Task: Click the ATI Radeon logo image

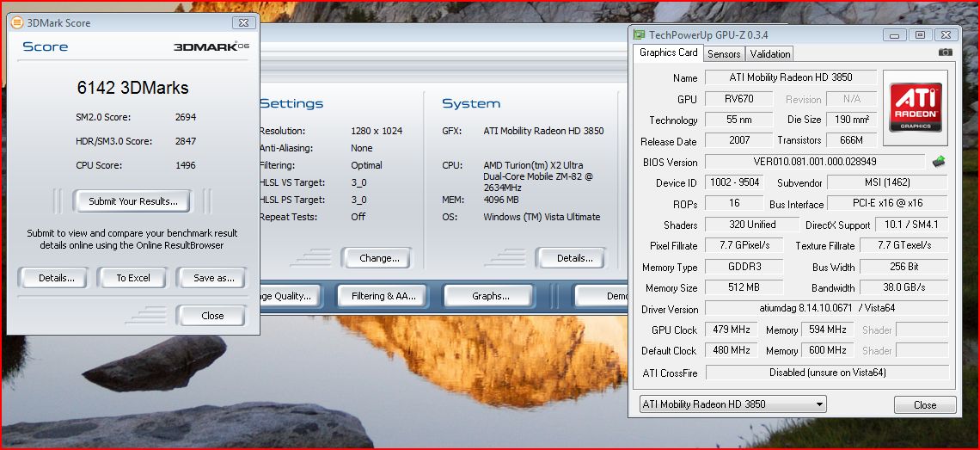Action: [915, 108]
